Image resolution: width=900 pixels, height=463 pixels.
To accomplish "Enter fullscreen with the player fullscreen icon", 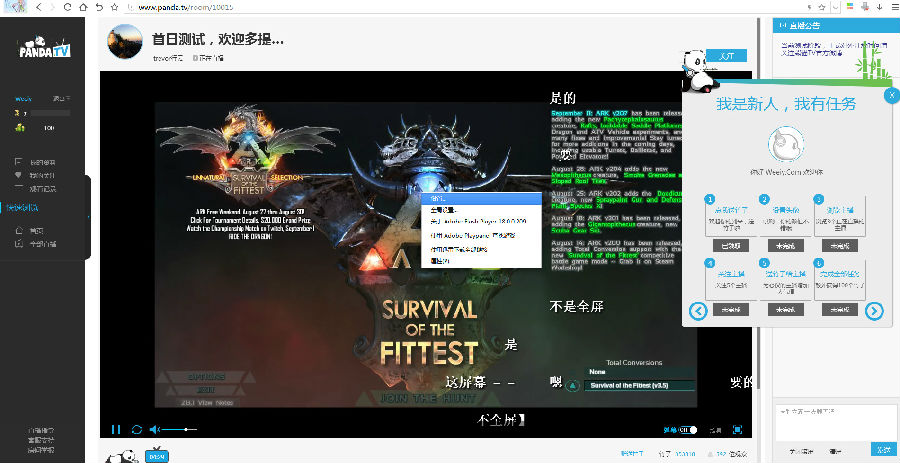I will tap(738, 430).
